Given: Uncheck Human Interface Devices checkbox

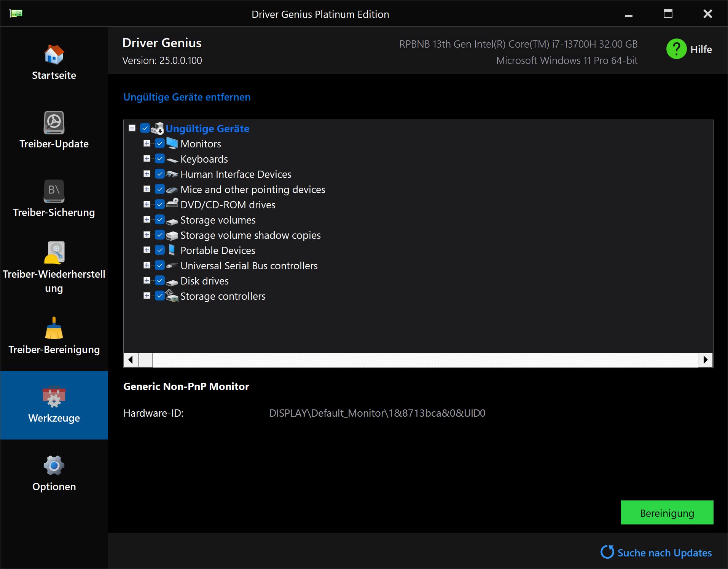Looking at the screenshot, I should point(160,174).
